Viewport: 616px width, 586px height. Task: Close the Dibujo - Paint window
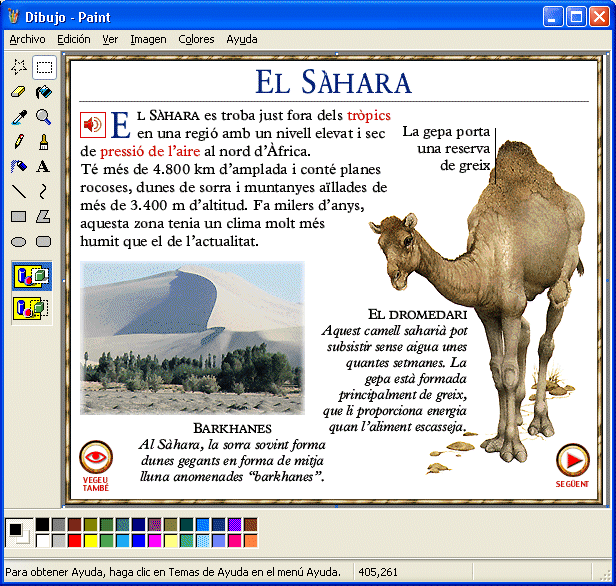[600, 17]
